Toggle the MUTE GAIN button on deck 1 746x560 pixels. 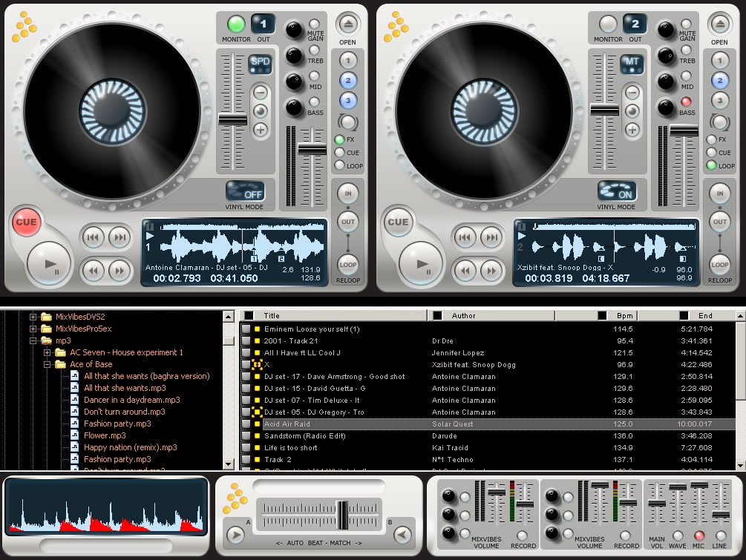point(314,24)
